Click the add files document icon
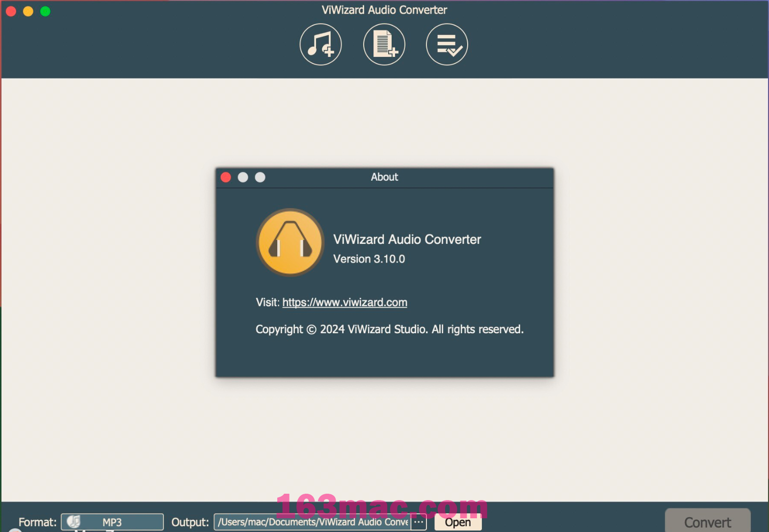769x532 pixels. [384, 44]
